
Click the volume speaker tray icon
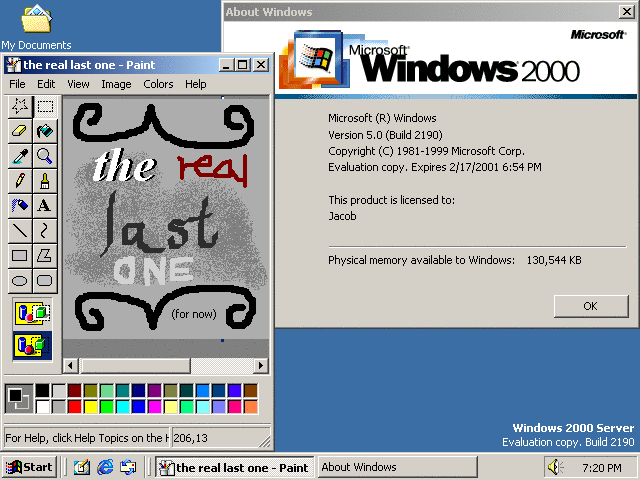click(555, 467)
